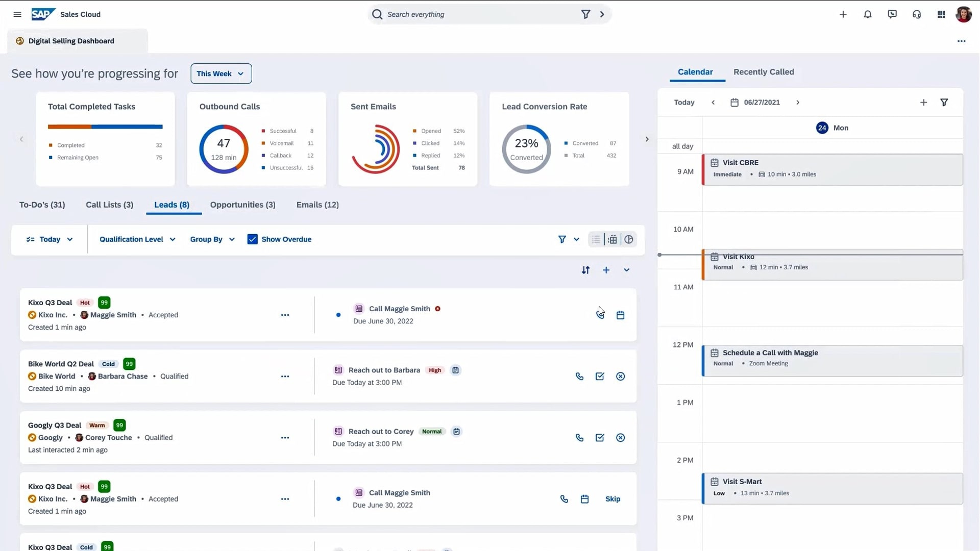Open the This Week period dropdown
Image resolution: width=980 pixels, height=551 pixels.
coord(220,73)
